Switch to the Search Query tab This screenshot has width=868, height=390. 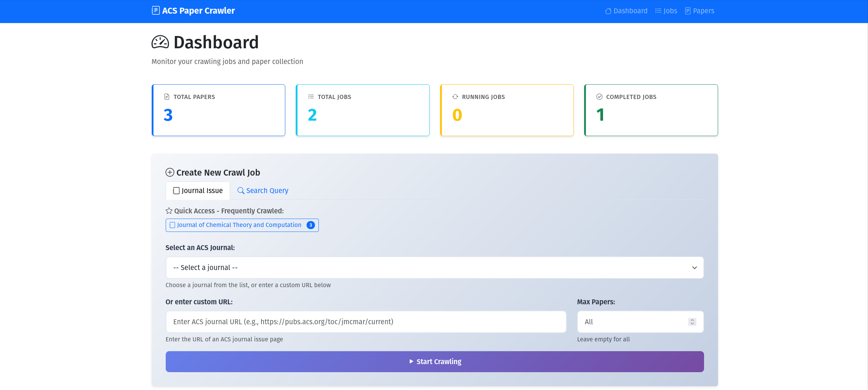coord(263,191)
